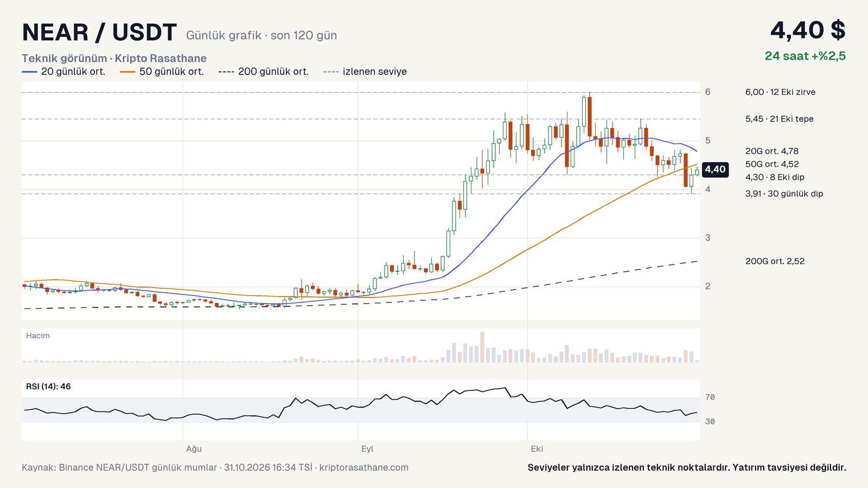Click the price axis tick 2

click(x=707, y=286)
